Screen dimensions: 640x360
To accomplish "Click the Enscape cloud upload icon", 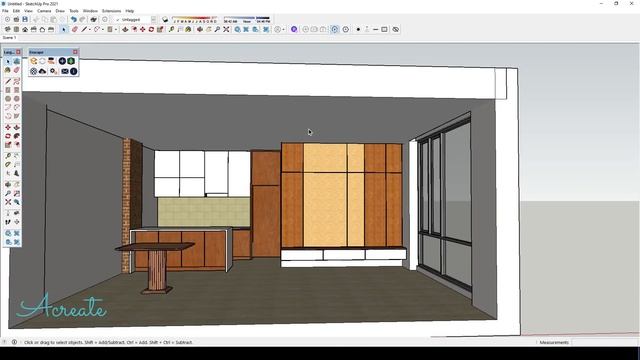I will pos(42,71).
